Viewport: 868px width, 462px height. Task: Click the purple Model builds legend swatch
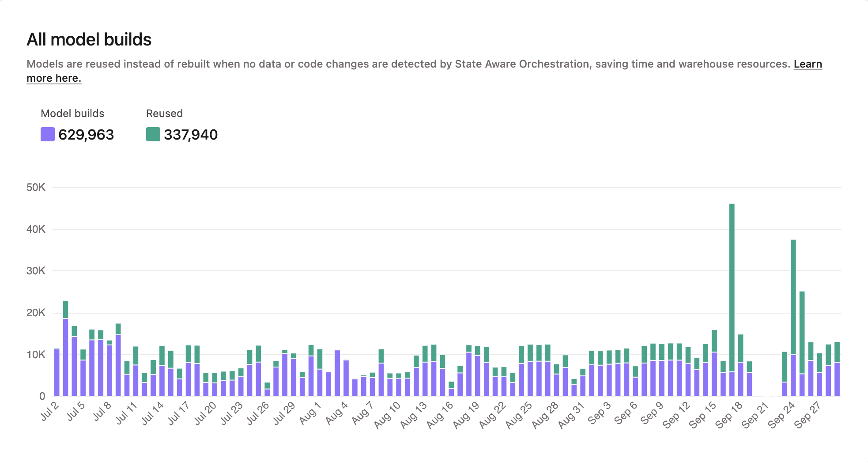[x=48, y=134]
